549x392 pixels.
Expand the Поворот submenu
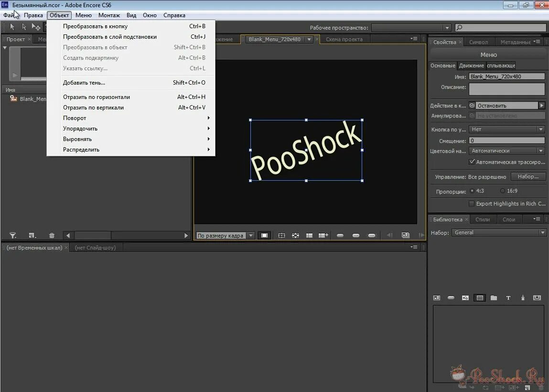click(x=131, y=118)
